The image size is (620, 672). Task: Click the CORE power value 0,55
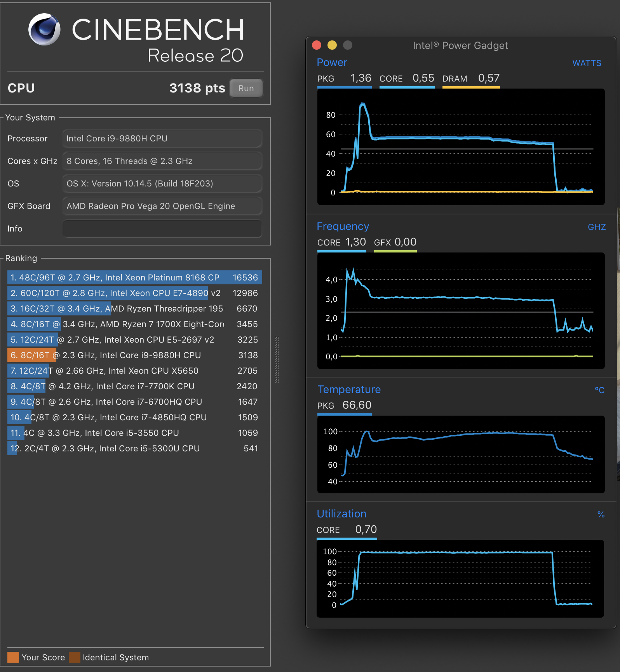(423, 78)
